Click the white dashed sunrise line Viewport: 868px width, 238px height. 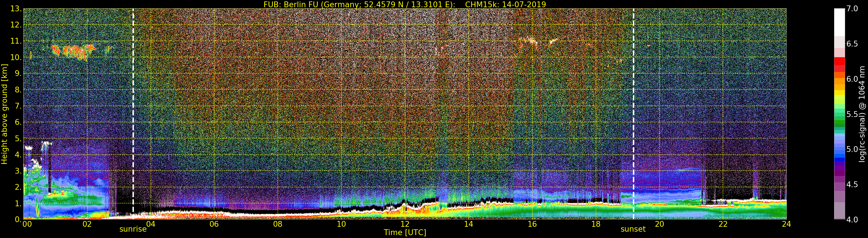(x=133, y=114)
